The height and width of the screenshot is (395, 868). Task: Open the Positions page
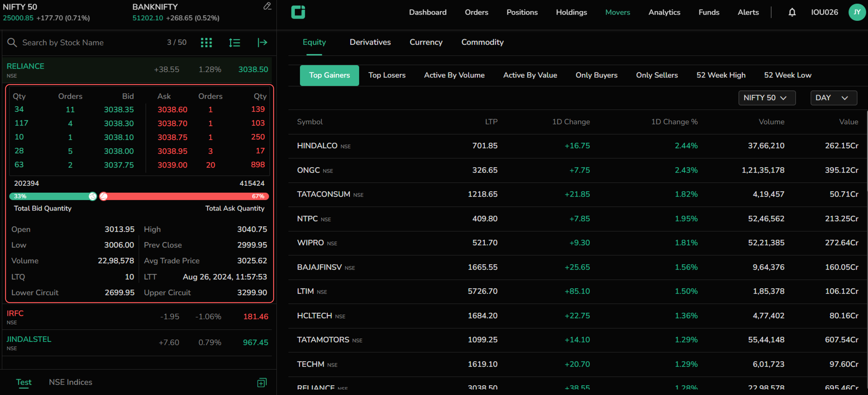[x=522, y=12]
